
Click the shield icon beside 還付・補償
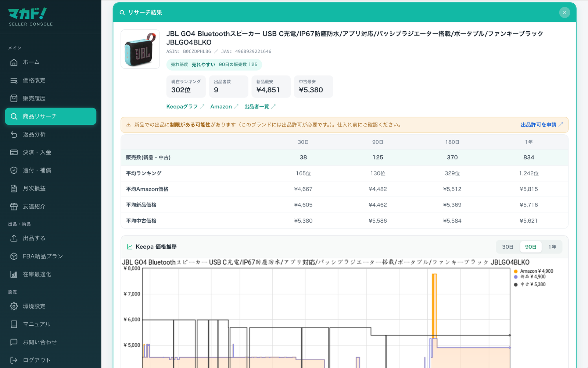click(14, 170)
